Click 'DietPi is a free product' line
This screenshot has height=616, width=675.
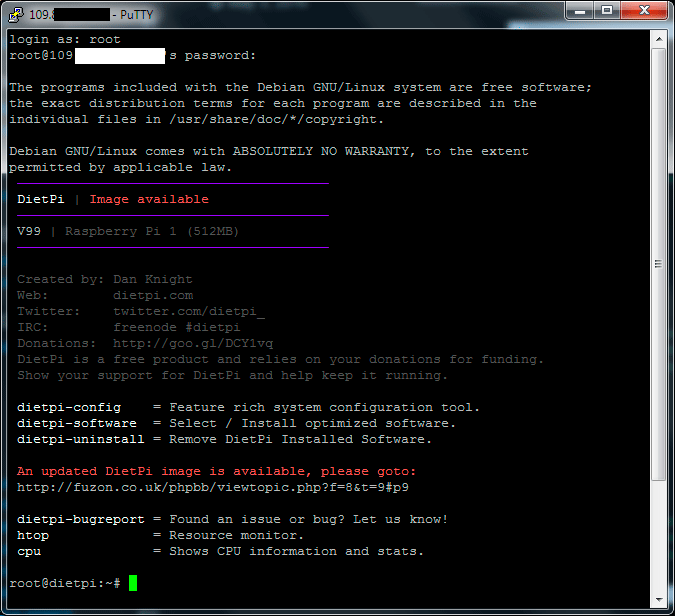(280, 359)
